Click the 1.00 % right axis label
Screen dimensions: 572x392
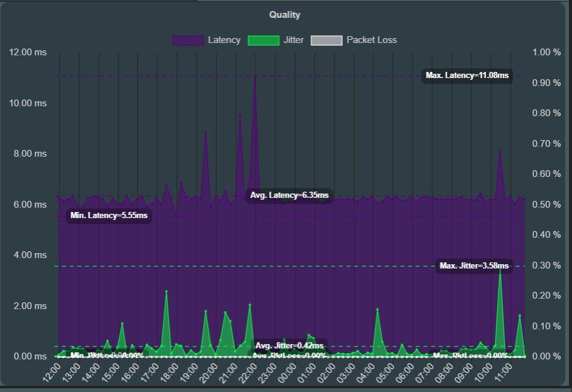(546, 52)
